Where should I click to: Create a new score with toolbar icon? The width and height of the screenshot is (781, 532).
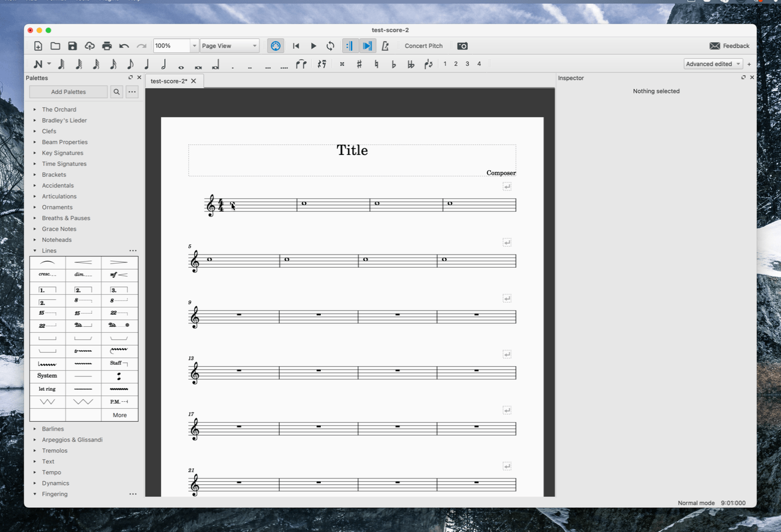[x=38, y=46]
